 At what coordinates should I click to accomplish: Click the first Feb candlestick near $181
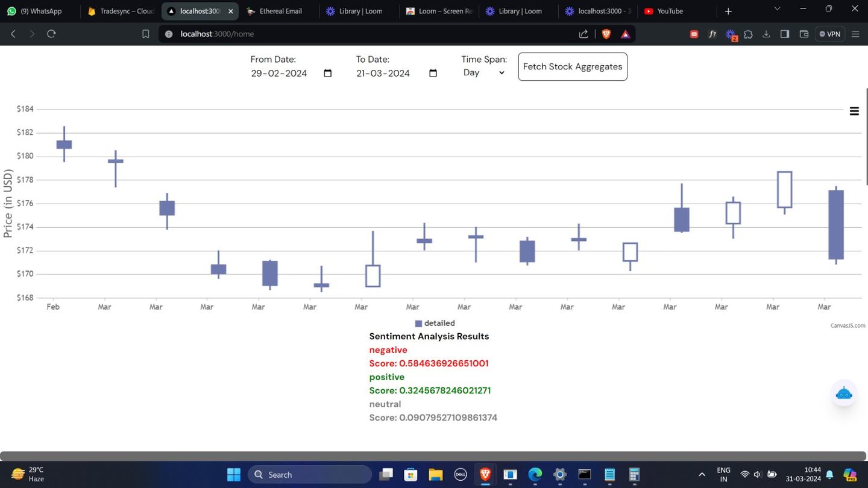(x=64, y=145)
